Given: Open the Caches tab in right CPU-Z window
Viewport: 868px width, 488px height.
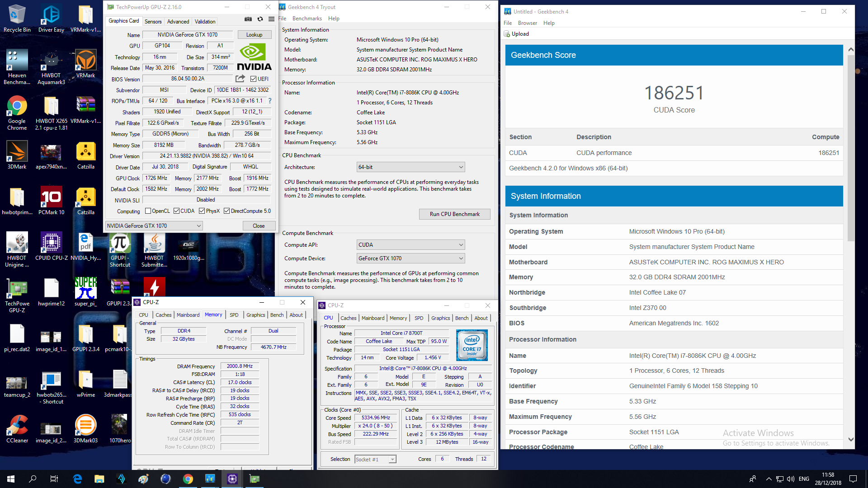Looking at the screenshot, I should click(348, 318).
